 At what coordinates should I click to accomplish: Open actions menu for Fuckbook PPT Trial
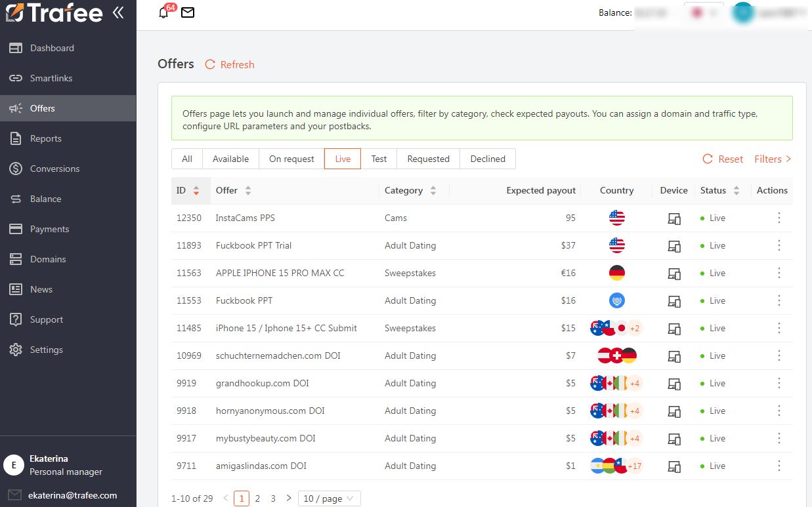(779, 245)
